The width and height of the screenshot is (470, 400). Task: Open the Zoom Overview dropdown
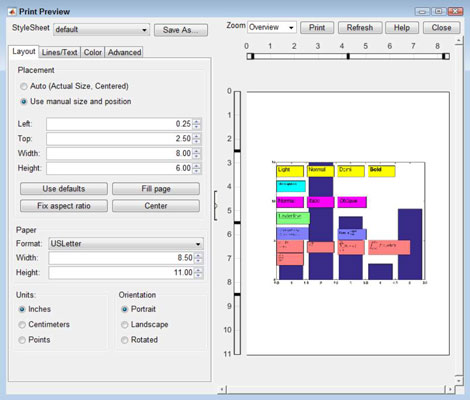pyautogui.click(x=272, y=27)
